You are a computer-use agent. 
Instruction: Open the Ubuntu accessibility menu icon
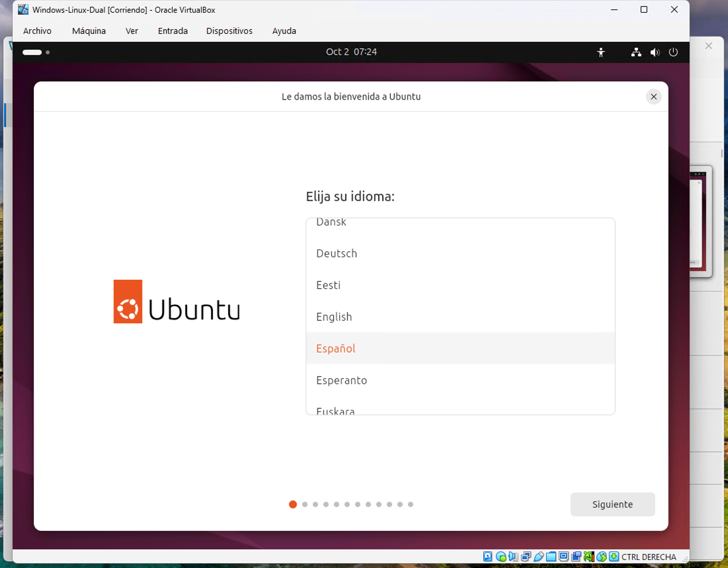pos(601,52)
